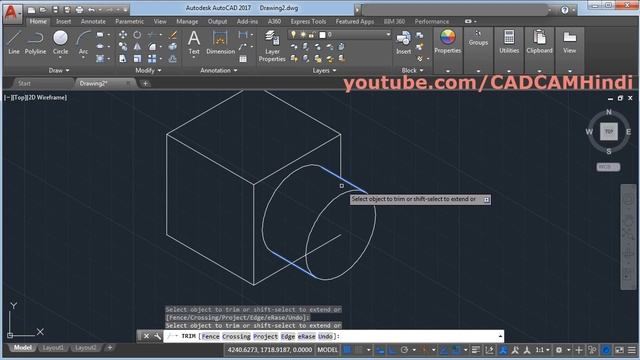
Task: Click the Table icon in Annotation
Action: pos(243,59)
